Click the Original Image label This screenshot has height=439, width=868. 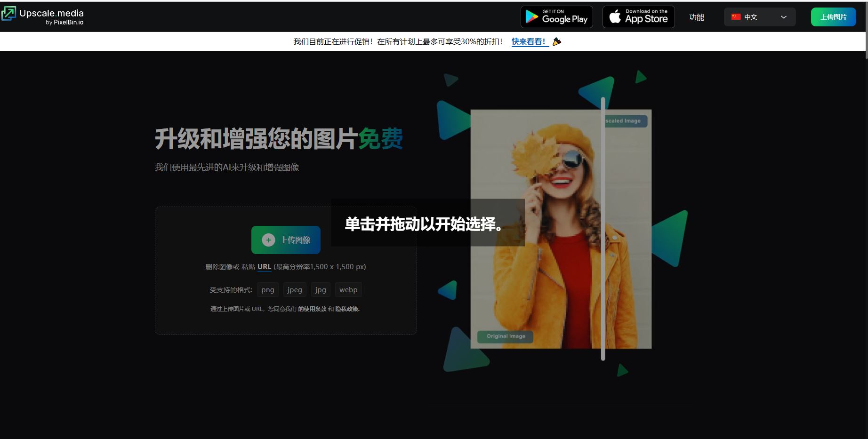[x=506, y=336]
